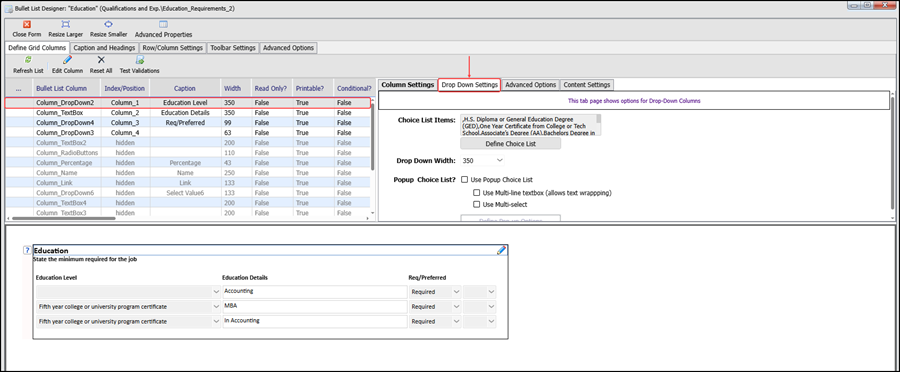The height and width of the screenshot is (372, 900).
Task: Select the Column_DropDown3 row
Action: [x=188, y=133]
